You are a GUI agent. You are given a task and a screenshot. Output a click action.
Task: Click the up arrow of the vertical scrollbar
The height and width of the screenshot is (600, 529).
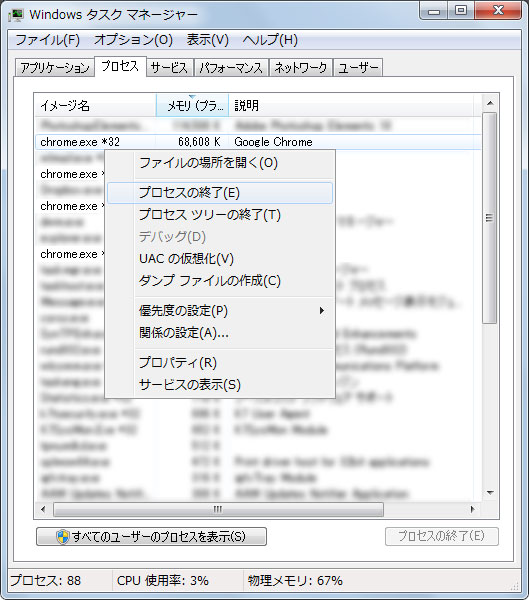click(x=490, y=103)
